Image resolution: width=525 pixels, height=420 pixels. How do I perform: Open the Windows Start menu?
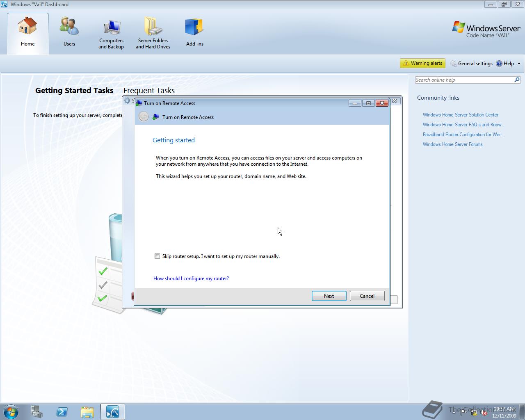(x=11, y=412)
